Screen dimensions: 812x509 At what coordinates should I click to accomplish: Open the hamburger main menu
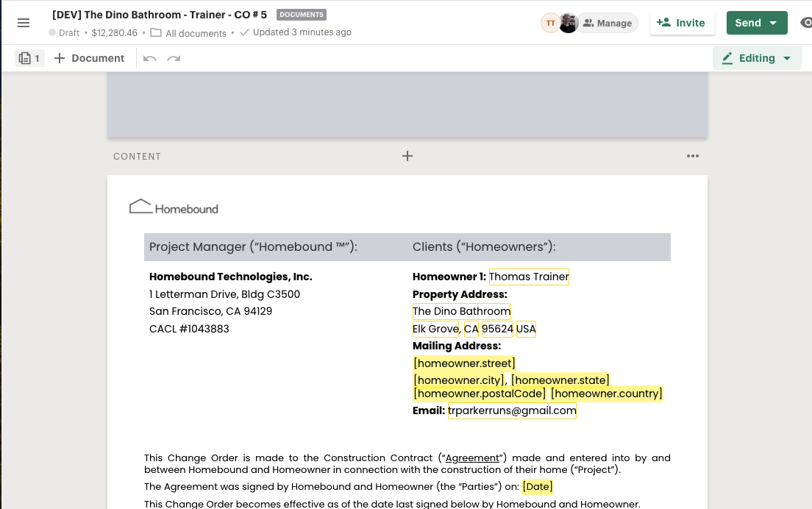24,23
